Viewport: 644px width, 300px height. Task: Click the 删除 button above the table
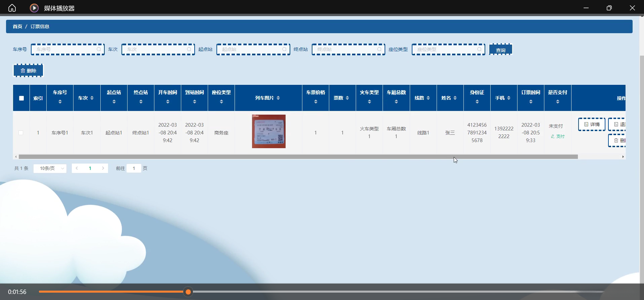click(29, 70)
